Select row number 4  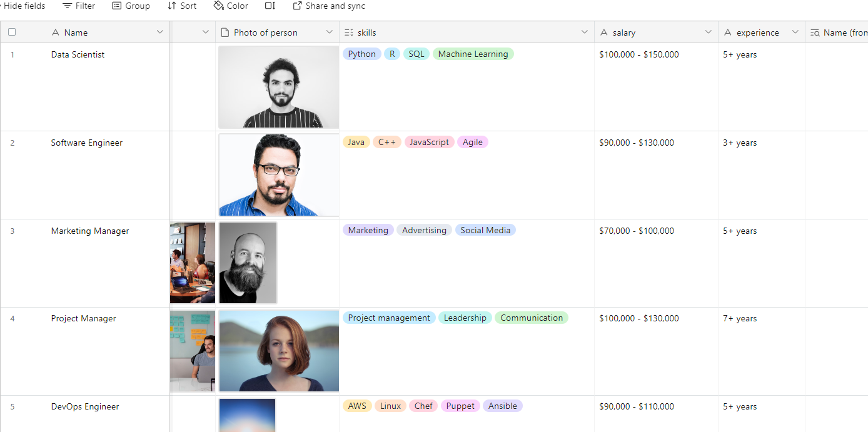(x=12, y=319)
